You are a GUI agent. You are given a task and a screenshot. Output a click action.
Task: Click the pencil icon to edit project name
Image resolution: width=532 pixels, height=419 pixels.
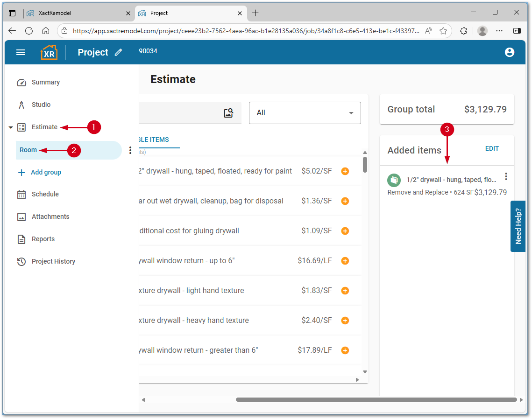pos(119,53)
